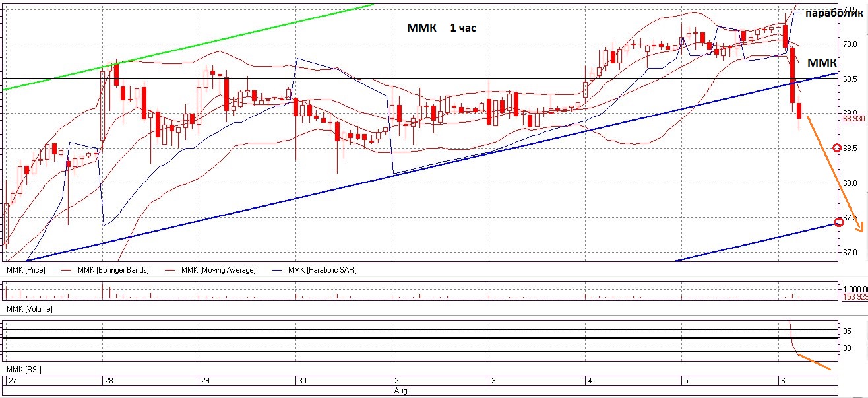This screenshot has height=398, width=868.
Task: Click the date label 29 on time axis
Action: point(205,381)
